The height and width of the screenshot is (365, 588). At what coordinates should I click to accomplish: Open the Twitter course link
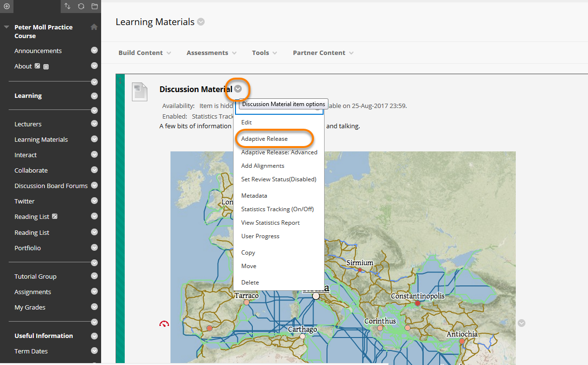point(25,201)
